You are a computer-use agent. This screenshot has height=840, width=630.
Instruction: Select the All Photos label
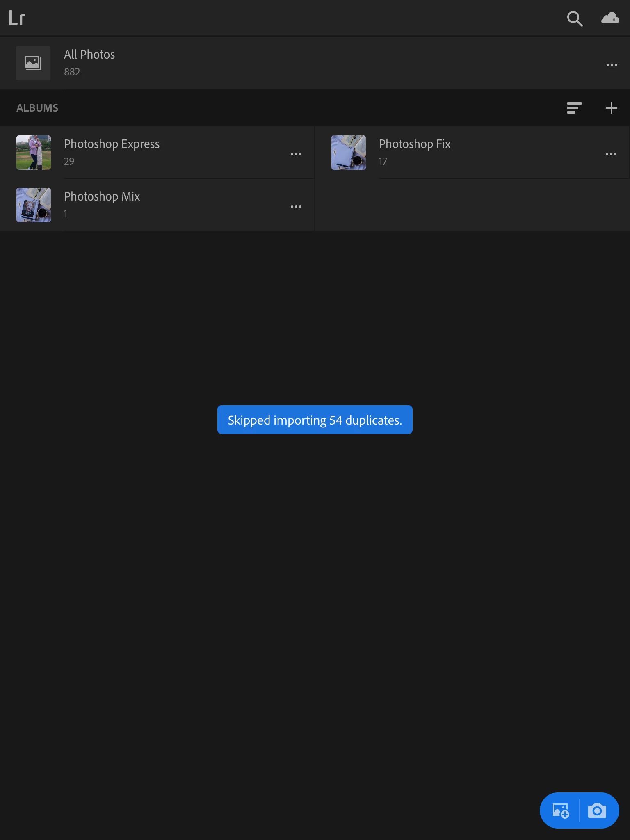89,55
